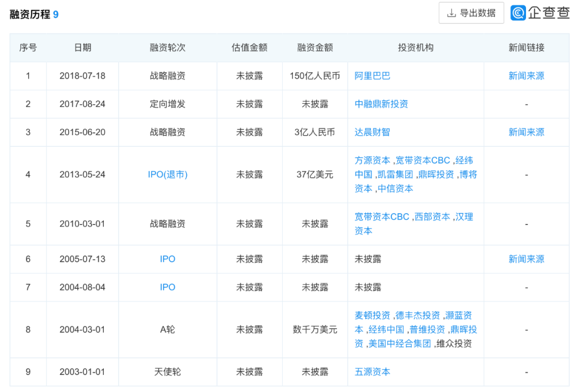575x392 pixels.
Task: Open 新闻来源 for 2018-07-18 row
Action: [x=526, y=76]
